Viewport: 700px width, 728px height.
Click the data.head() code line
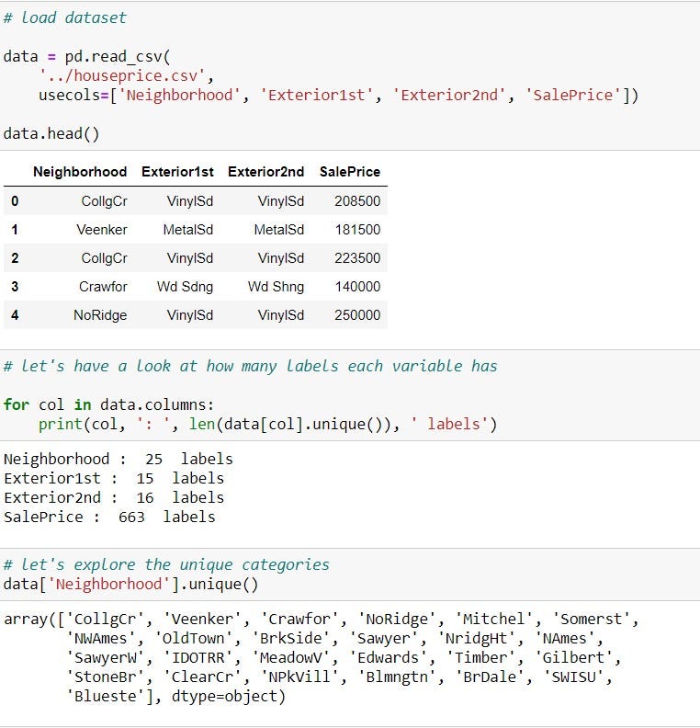[51, 133]
